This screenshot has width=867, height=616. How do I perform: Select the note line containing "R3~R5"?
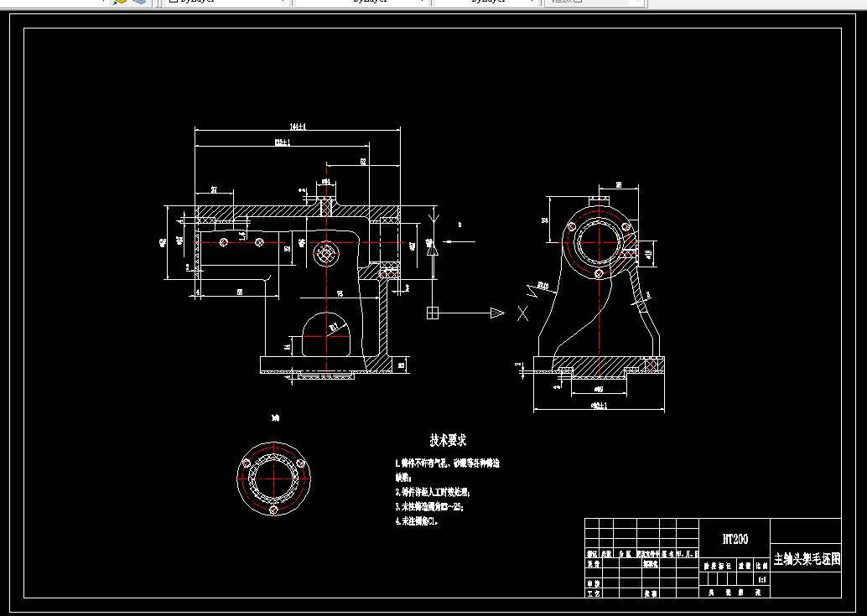point(429,506)
